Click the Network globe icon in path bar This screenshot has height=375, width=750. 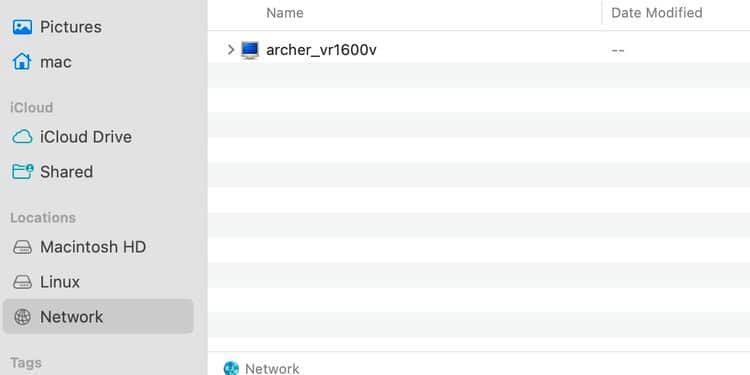click(231, 368)
